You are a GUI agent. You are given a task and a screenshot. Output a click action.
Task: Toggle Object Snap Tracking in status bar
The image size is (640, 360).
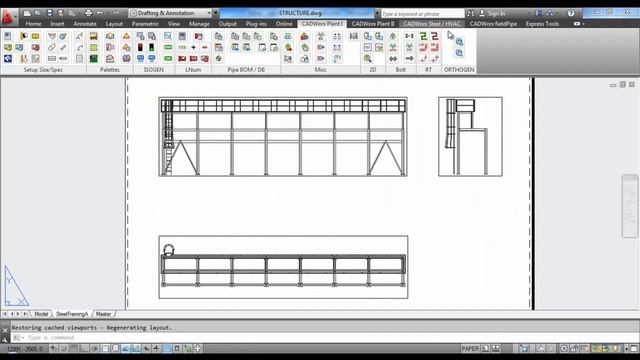pyautogui.click(x=126, y=349)
